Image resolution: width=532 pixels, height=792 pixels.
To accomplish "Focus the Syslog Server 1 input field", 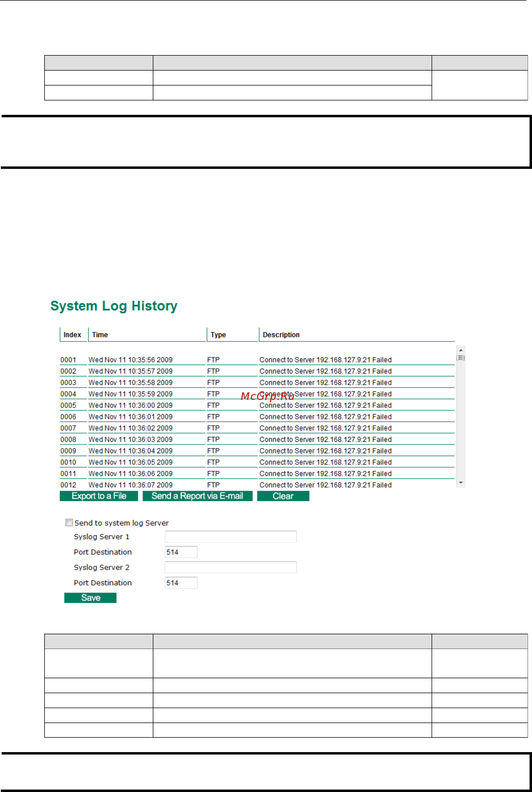I will (231, 537).
